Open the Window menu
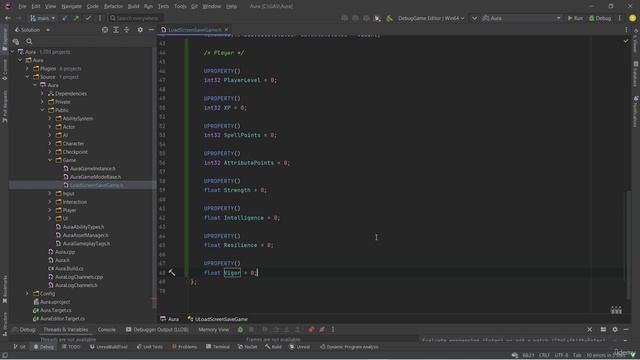Image resolution: width=640 pixels, height=360 pixels. pyautogui.click(x=211, y=7)
